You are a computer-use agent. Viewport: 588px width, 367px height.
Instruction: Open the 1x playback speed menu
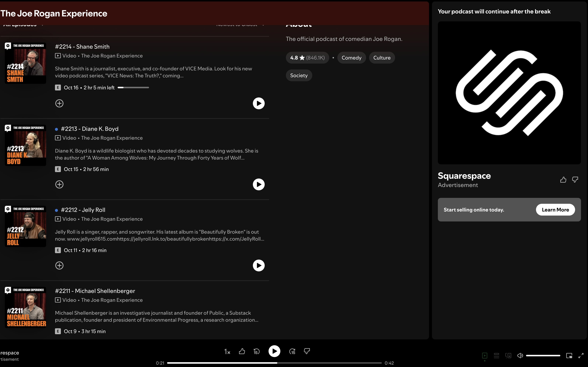coord(227,352)
